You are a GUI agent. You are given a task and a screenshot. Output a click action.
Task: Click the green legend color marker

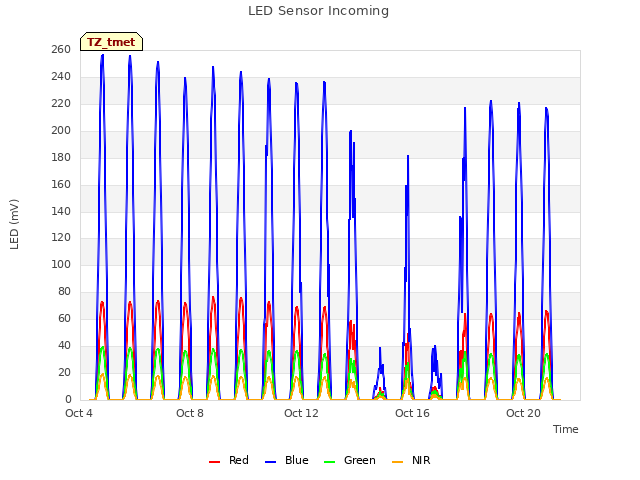pos(329,462)
